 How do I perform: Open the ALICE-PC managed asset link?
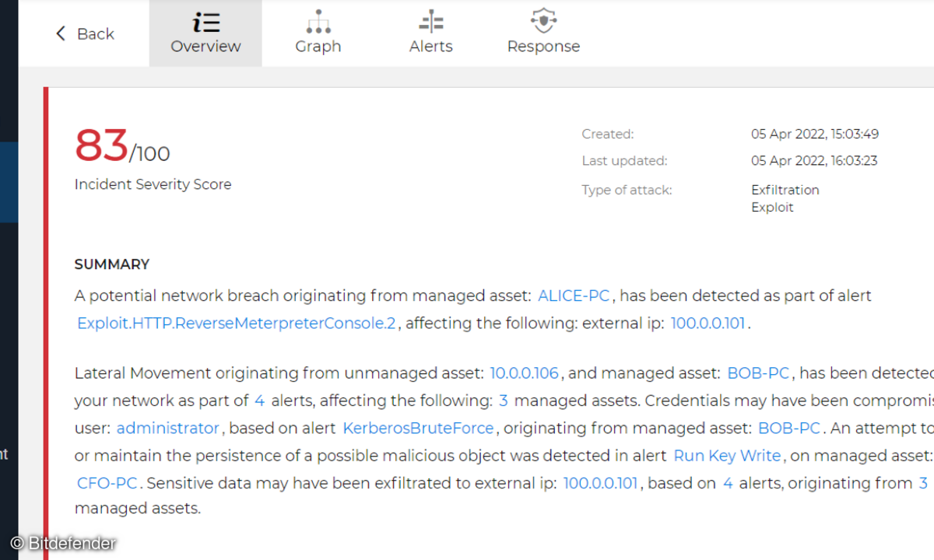coord(574,296)
